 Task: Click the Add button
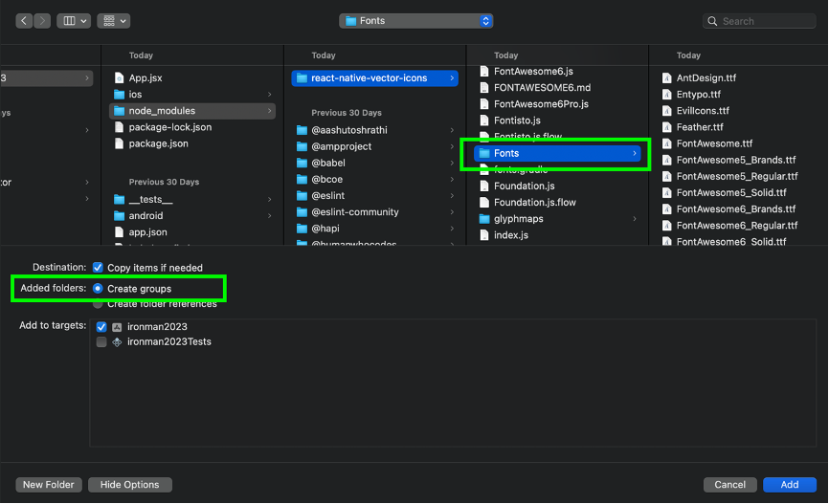(x=790, y=485)
